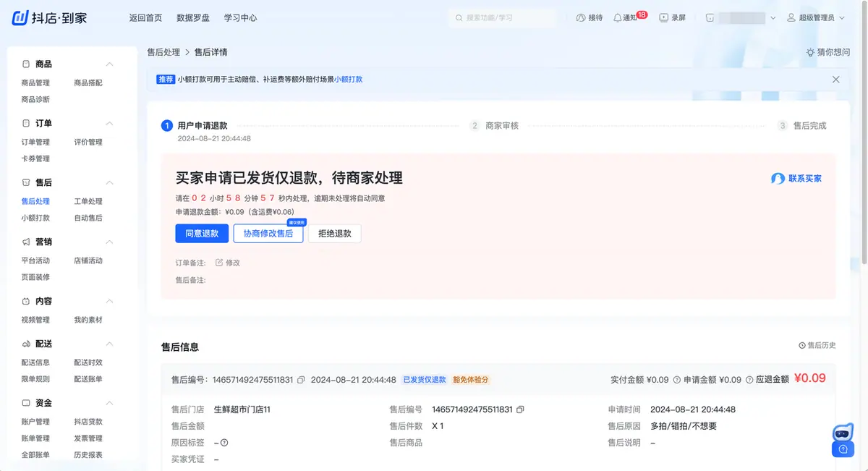Open the 接待 customer service icon
The height and width of the screenshot is (471, 868).
[580, 17]
